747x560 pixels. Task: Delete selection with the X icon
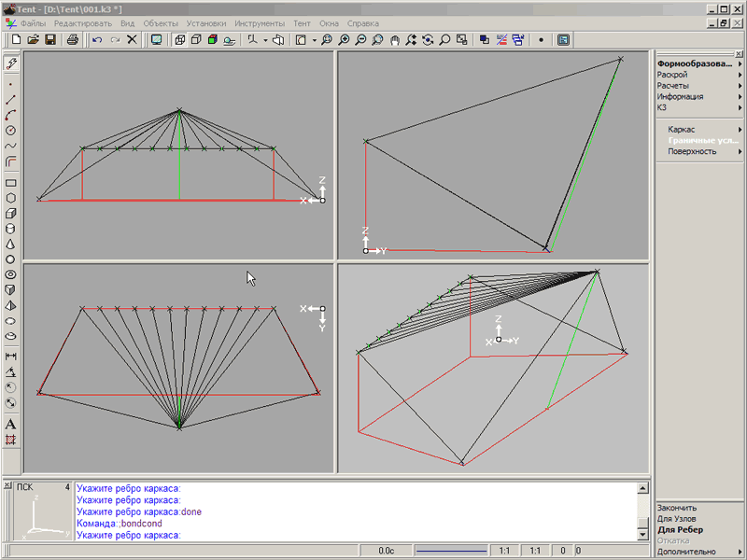(132, 40)
